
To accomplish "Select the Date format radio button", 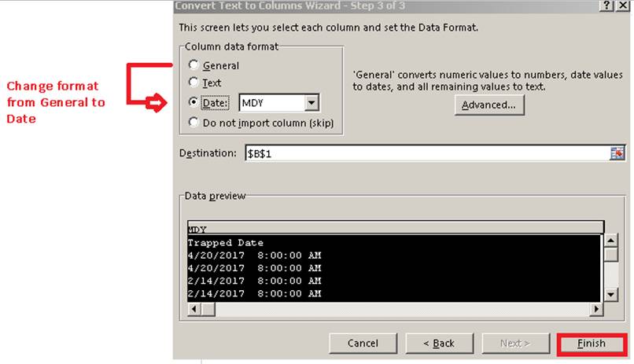I will point(194,103).
